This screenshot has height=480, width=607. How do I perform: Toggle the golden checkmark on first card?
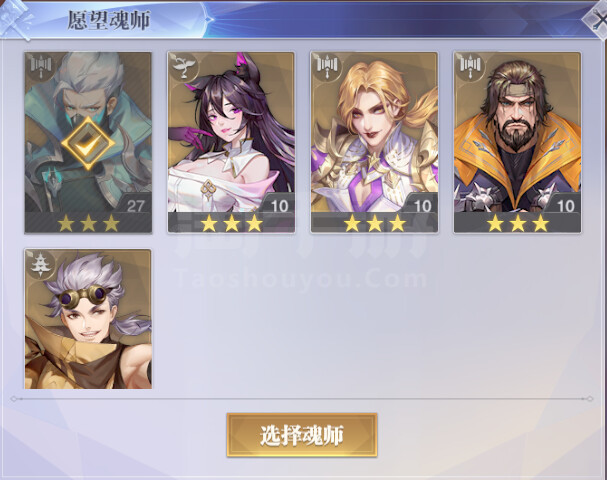click(x=88, y=143)
